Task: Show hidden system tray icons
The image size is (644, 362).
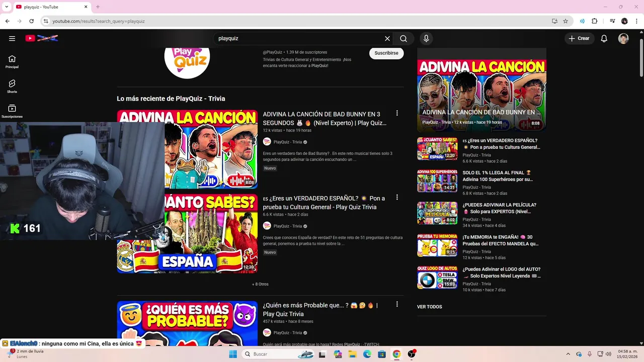Action: (568, 354)
